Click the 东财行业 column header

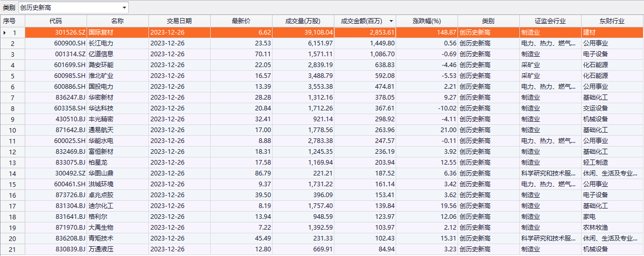612,21
